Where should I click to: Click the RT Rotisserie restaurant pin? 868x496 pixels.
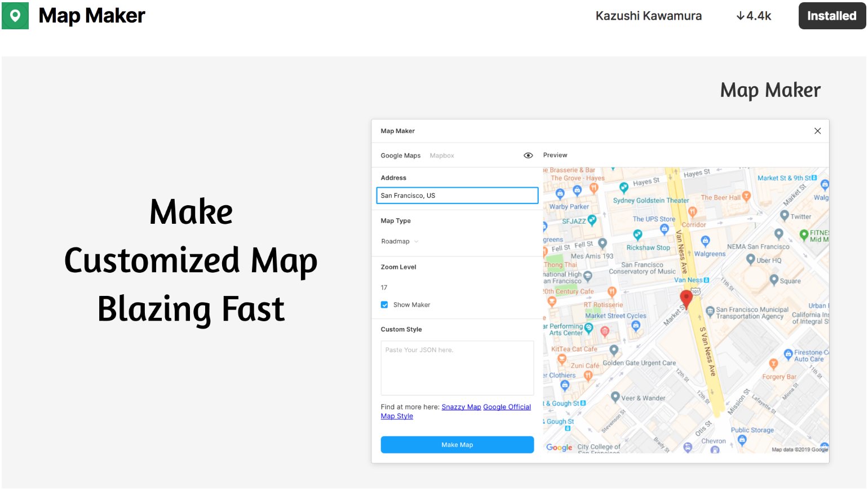612,291
